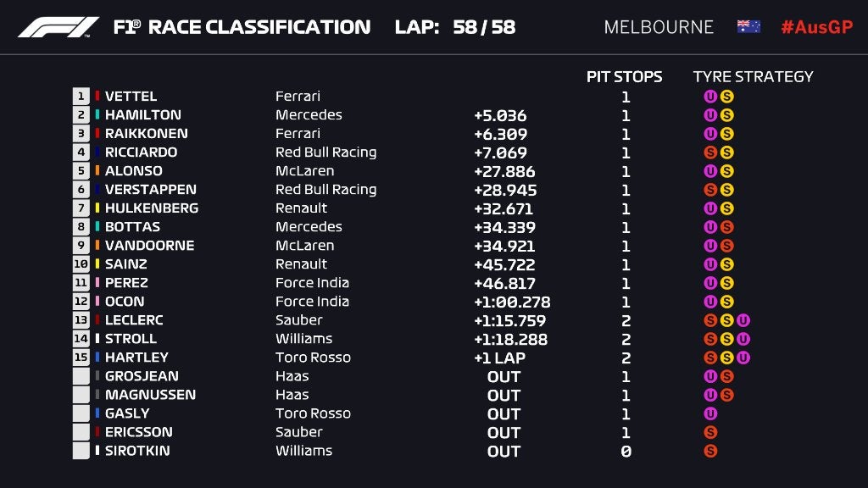Click the lap counter 58 / 58
The image size is (868, 488).
[483, 27]
